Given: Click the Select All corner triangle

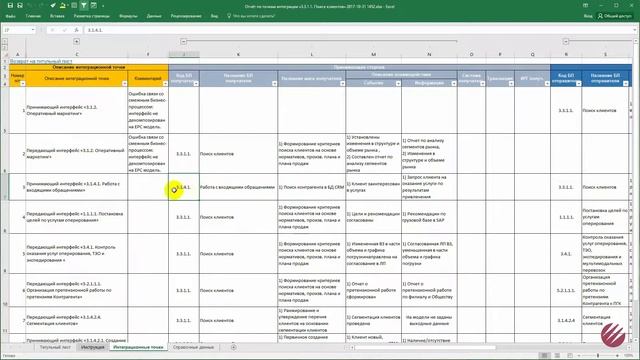Looking at the screenshot, I should pos(5,54).
